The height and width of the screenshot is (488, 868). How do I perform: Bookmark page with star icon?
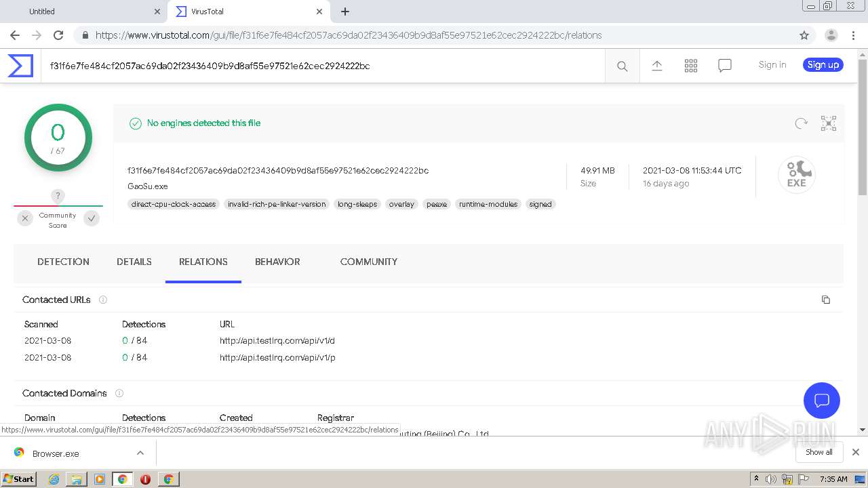[804, 35]
